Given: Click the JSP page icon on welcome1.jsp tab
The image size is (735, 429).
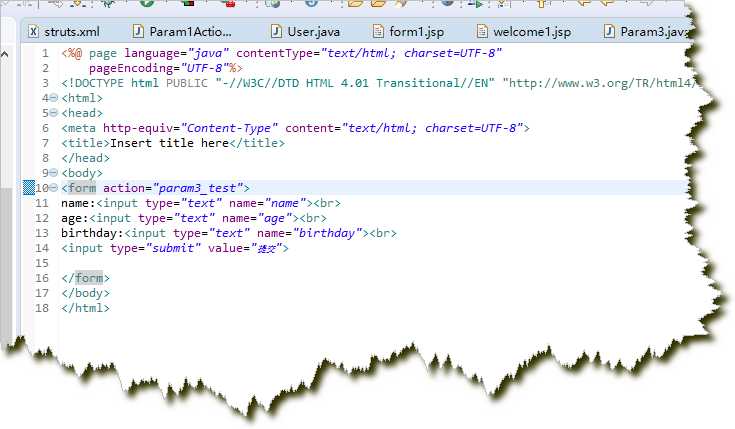Looking at the screenshot, I should (482, 31).
